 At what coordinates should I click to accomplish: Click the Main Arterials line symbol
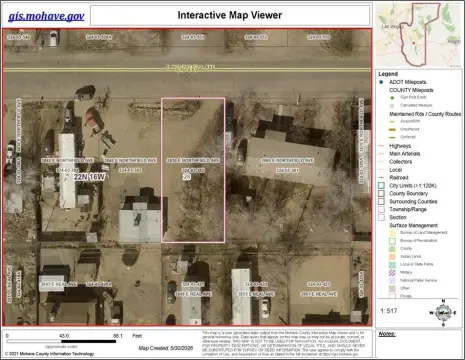tap(382, 154)
